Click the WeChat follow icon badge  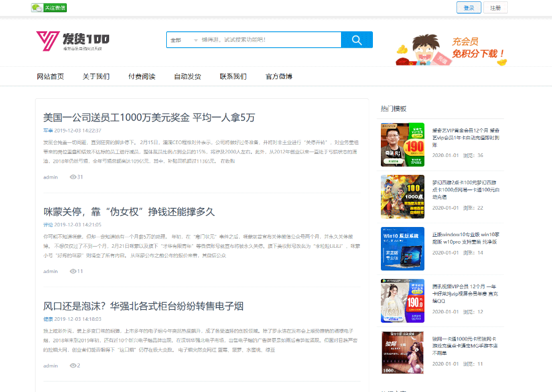(x=49, y=8)
